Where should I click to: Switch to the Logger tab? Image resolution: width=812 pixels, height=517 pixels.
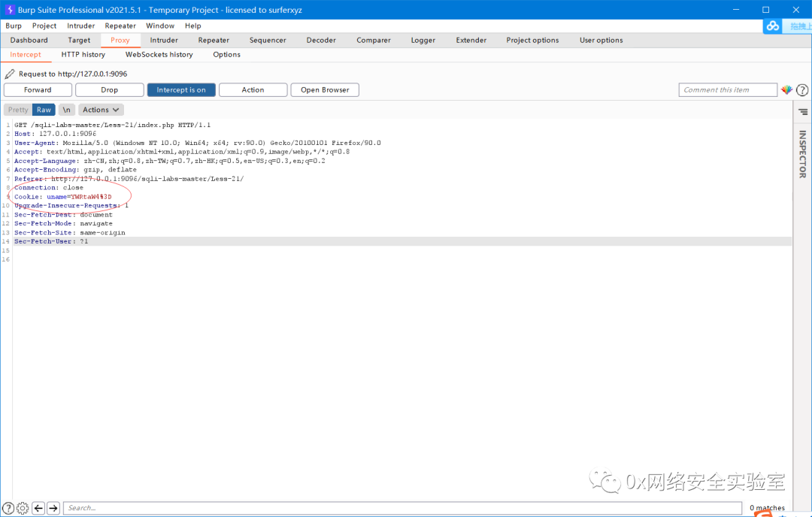coord(423,41)
